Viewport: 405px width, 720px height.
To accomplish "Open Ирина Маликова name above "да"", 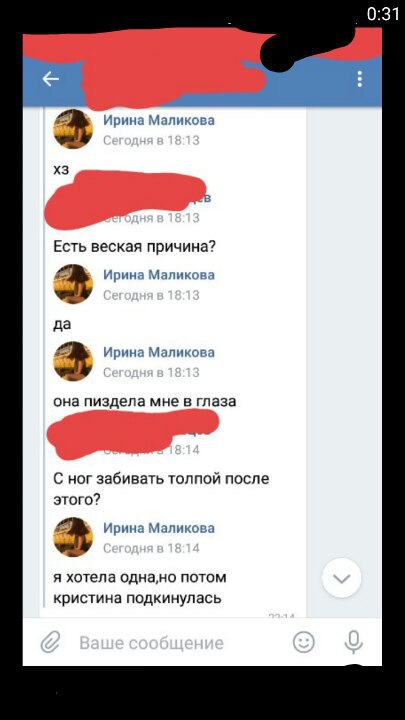I will point(159,275).
